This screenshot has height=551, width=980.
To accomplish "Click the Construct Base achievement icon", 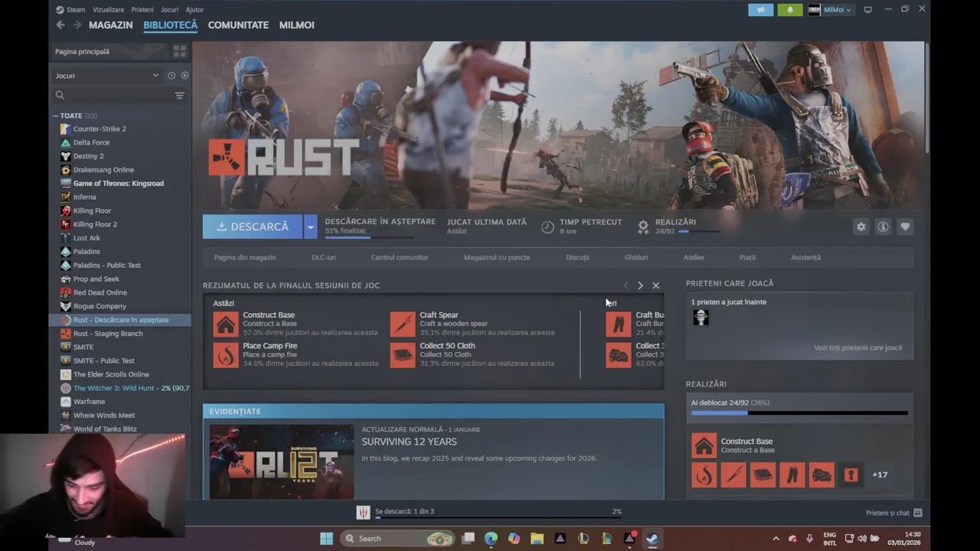I will [x=226, y=324].
